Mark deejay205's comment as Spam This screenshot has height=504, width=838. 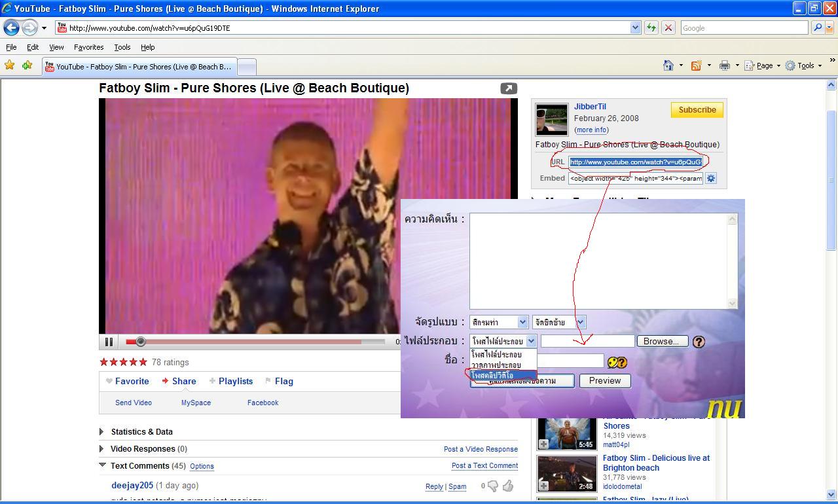[x=457, y=486]
